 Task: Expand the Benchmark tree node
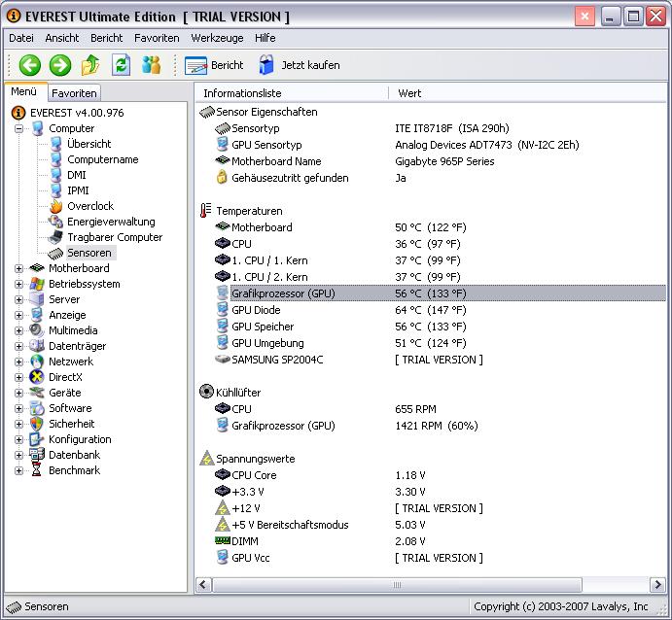coord(18,470)
